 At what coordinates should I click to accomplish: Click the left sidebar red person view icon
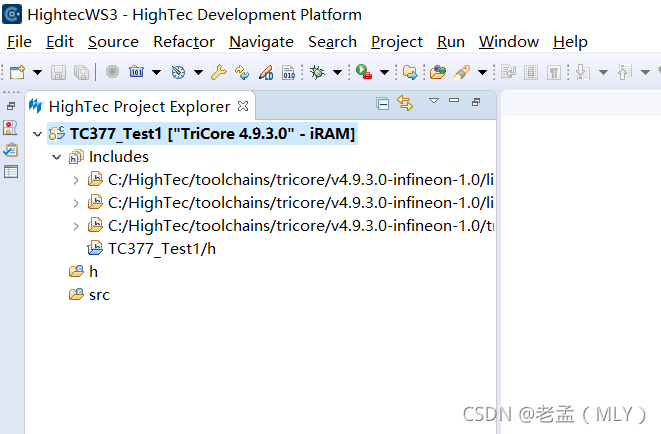(x=10, y=128)
